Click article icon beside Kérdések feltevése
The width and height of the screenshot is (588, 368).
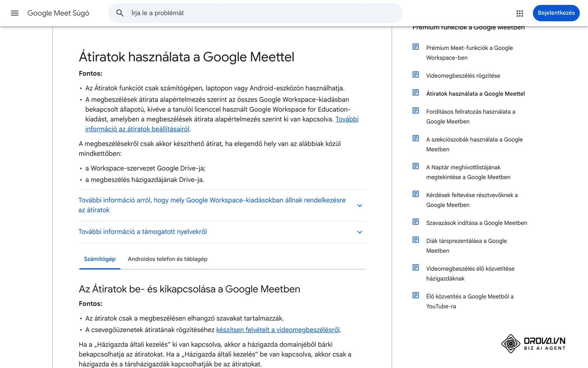pos(416,194)
